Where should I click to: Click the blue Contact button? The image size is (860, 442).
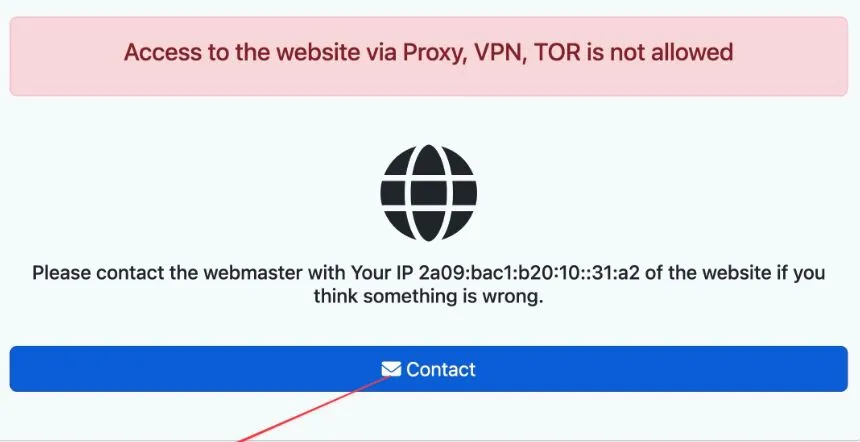[429, 369]
